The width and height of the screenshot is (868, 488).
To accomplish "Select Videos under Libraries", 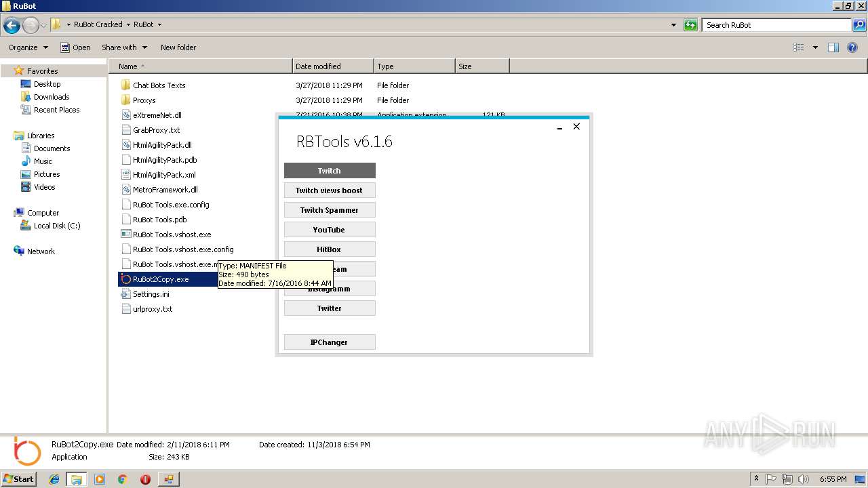I will coord(45,187).
